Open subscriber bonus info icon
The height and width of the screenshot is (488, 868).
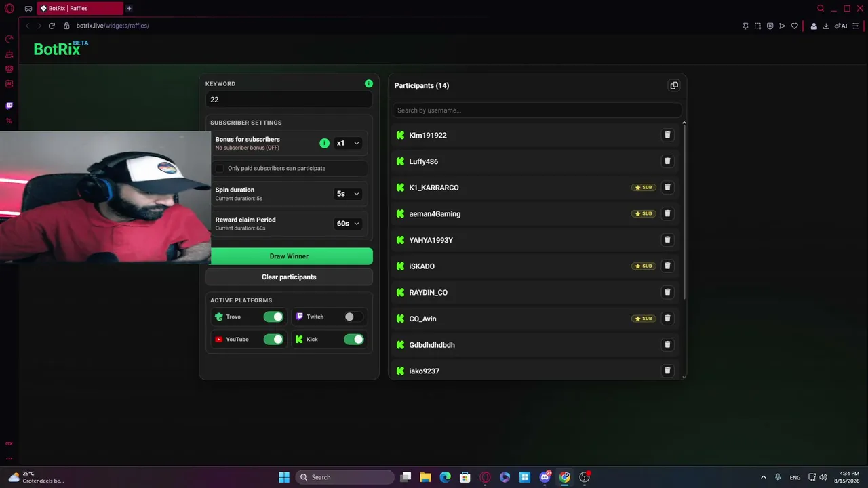324,143
